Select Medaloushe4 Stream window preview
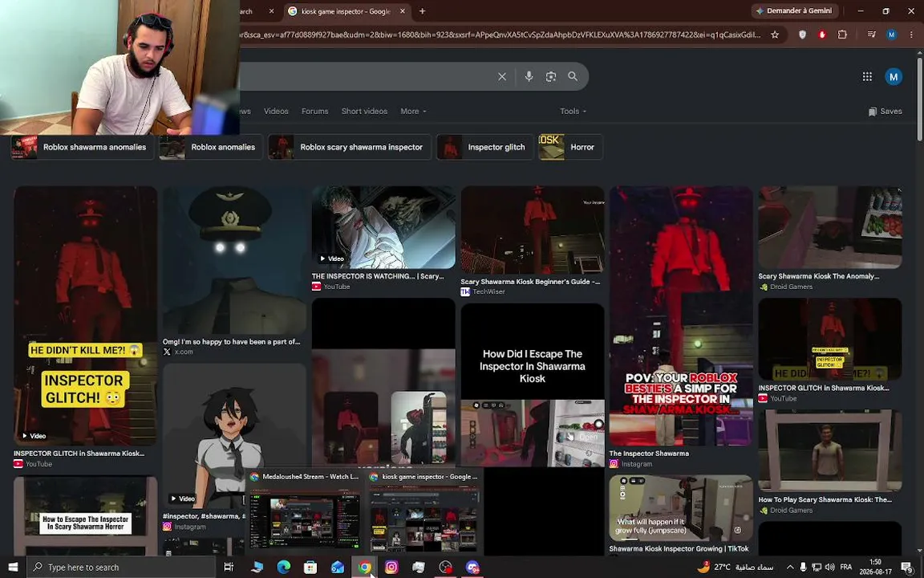Screen dimensions: 924x578 [x=304, y=512]
